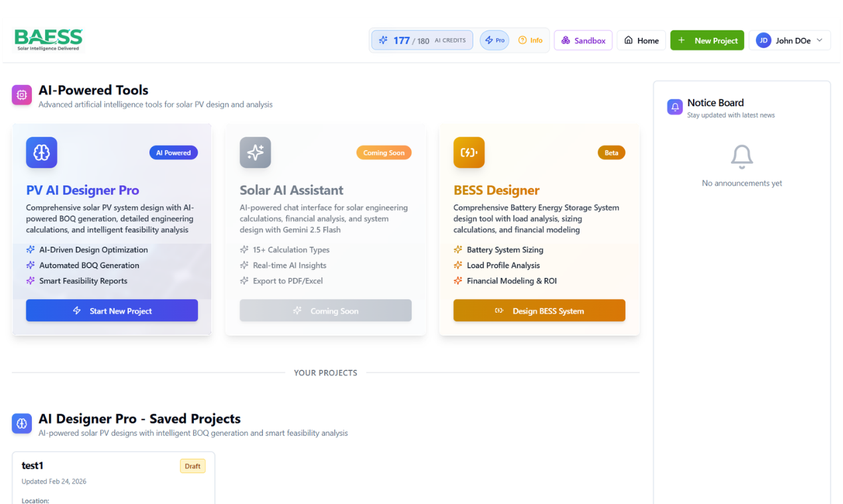Click the BAESS logo
Image resolution: width=843 pixels, height=504 pixels.
48,40
